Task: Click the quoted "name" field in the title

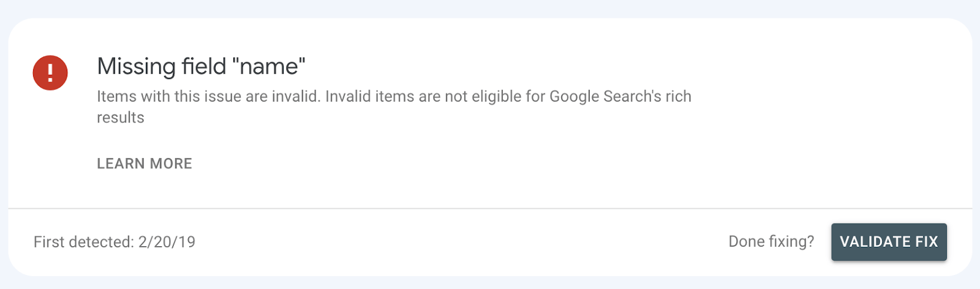Action: 269,66
